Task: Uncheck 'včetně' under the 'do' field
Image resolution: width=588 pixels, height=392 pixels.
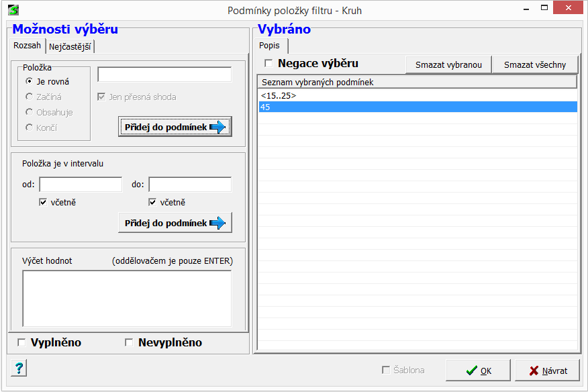Action: [x=152, y=202]
